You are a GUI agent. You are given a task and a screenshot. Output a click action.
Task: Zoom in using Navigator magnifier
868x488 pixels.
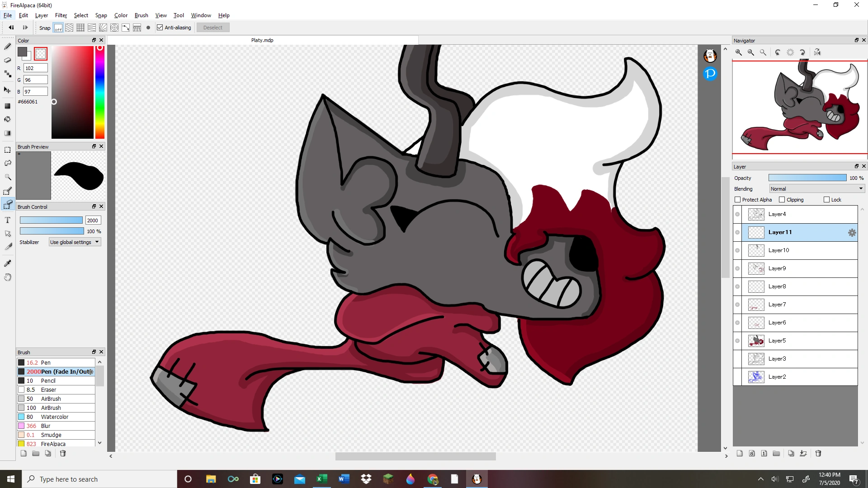pos(739,52)
